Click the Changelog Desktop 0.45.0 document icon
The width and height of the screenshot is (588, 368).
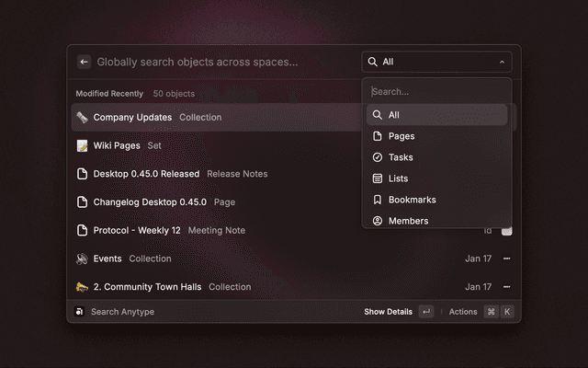(82, 201)
